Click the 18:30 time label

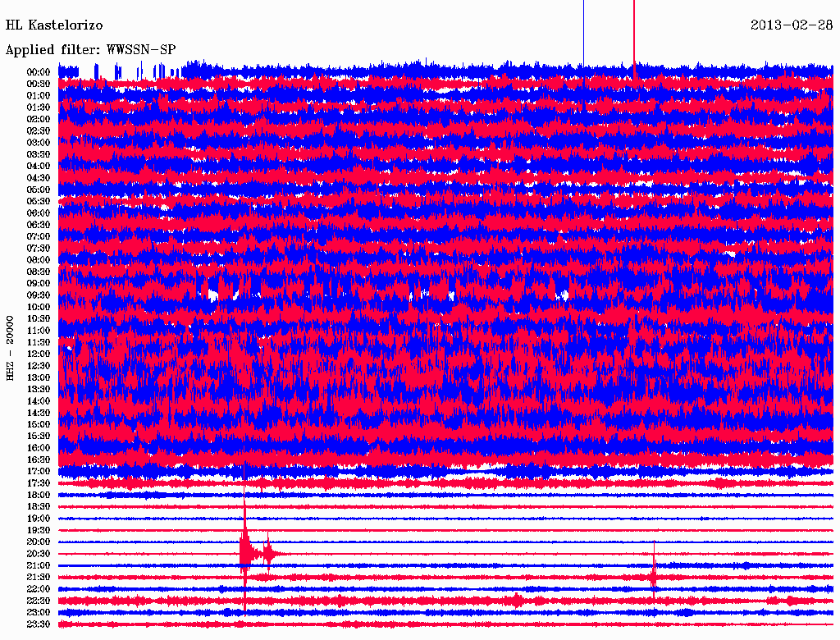[39, 506]
